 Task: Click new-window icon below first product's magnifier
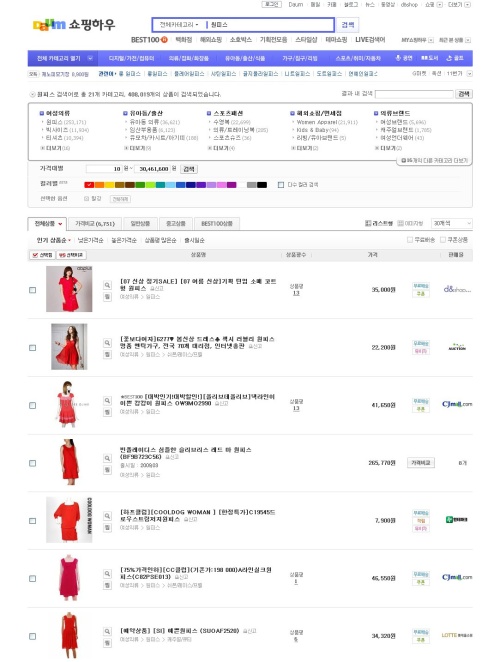coord(107,297)
